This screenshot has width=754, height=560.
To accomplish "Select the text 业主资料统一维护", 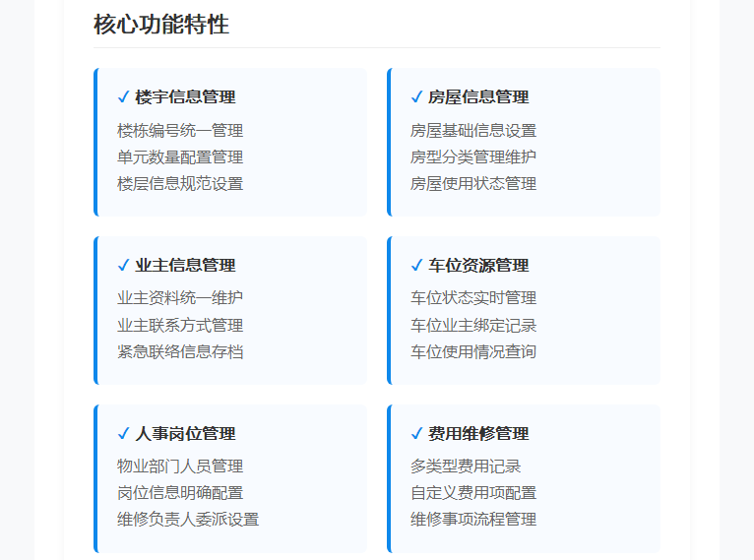I will (180, 298).
